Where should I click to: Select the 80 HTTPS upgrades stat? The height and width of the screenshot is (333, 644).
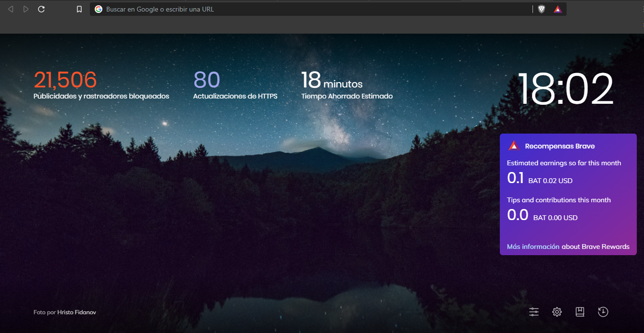click(207, 80)
